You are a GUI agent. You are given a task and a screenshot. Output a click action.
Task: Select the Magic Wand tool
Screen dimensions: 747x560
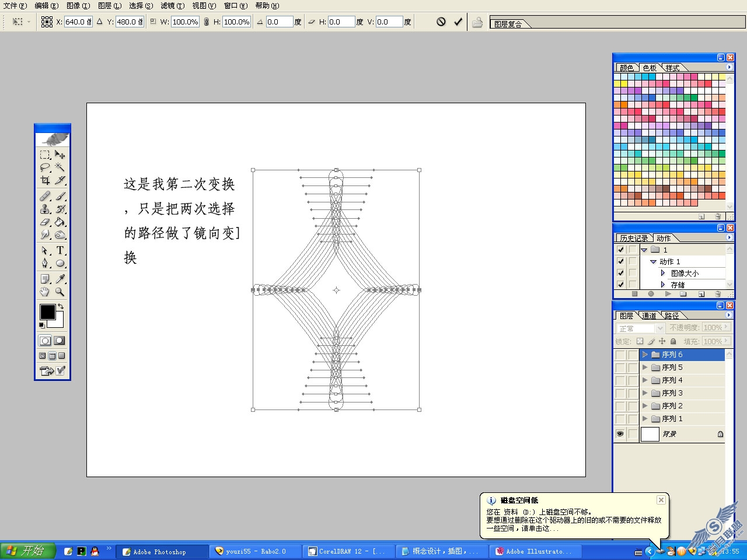pos(60,167)
